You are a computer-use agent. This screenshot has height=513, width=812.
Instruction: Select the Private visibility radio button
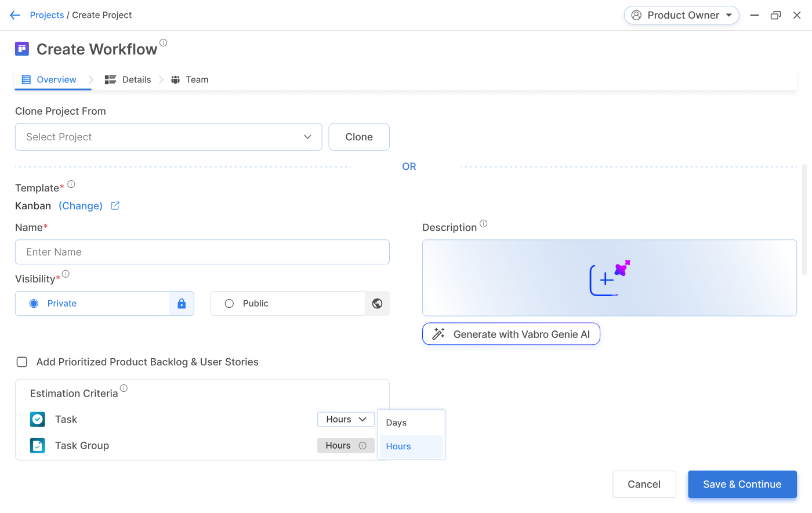34,304
